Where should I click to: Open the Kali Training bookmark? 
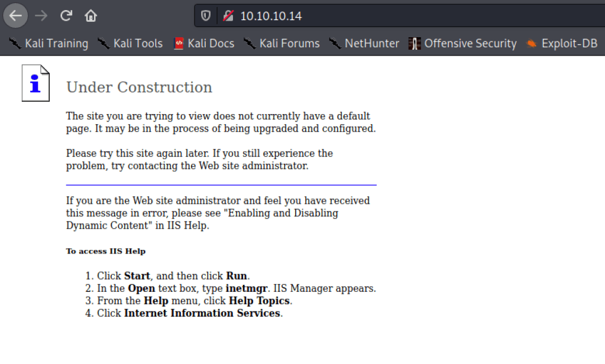coord(49,43)
